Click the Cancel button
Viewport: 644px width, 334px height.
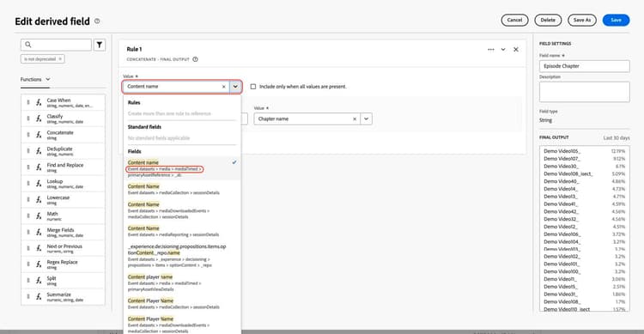click(x=514, y=20)
